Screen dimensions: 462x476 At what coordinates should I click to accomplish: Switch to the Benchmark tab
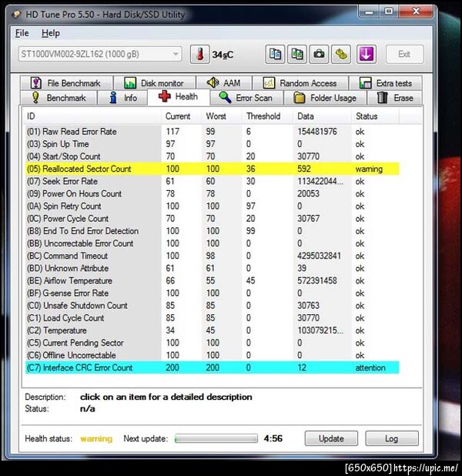(59, 98)
